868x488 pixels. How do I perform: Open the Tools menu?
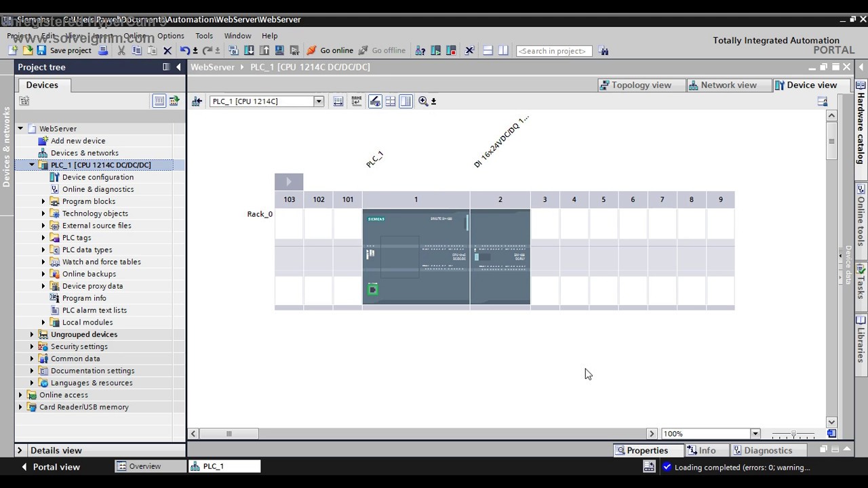tap(204, 36)
